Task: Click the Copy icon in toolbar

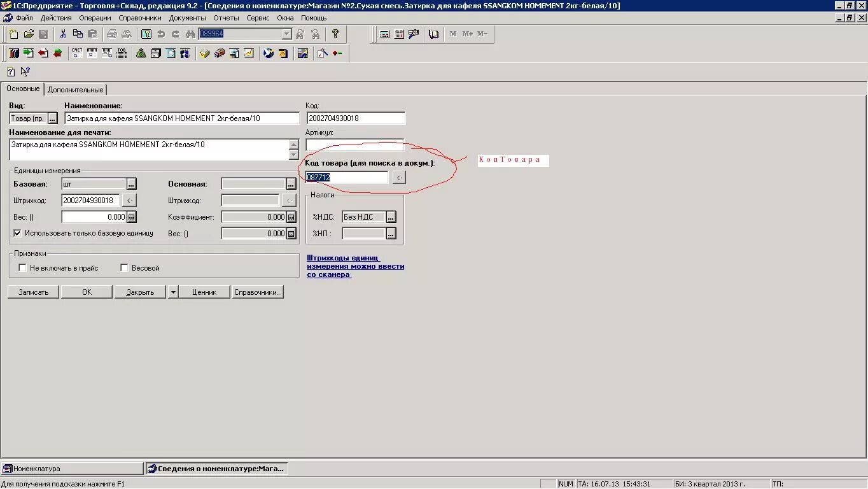Action: click(78, 34)
